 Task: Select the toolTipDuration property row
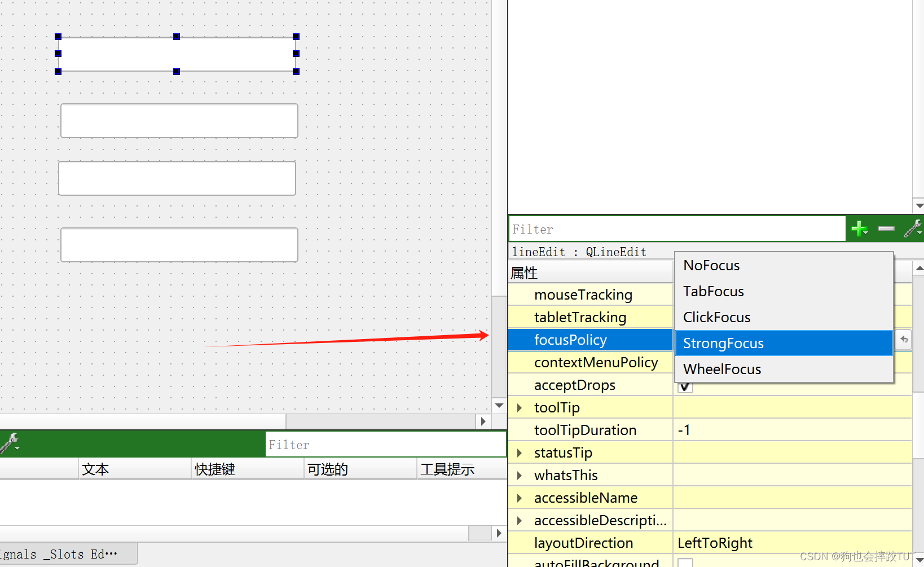(x=591, y=430)
